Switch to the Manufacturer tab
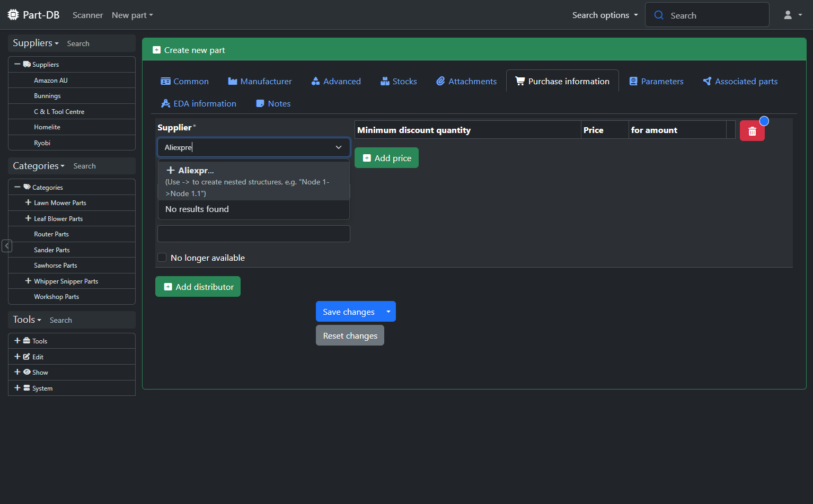 (260, 81)
